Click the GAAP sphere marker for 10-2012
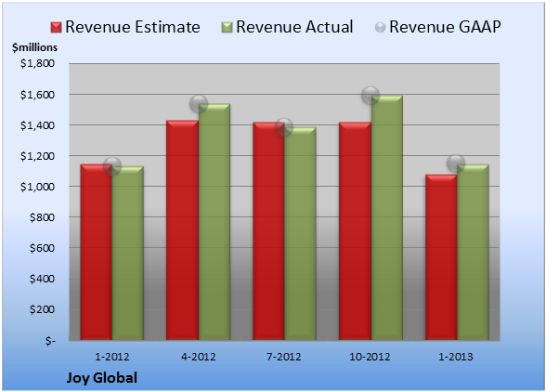546x392 pixels. click(370, 95)
